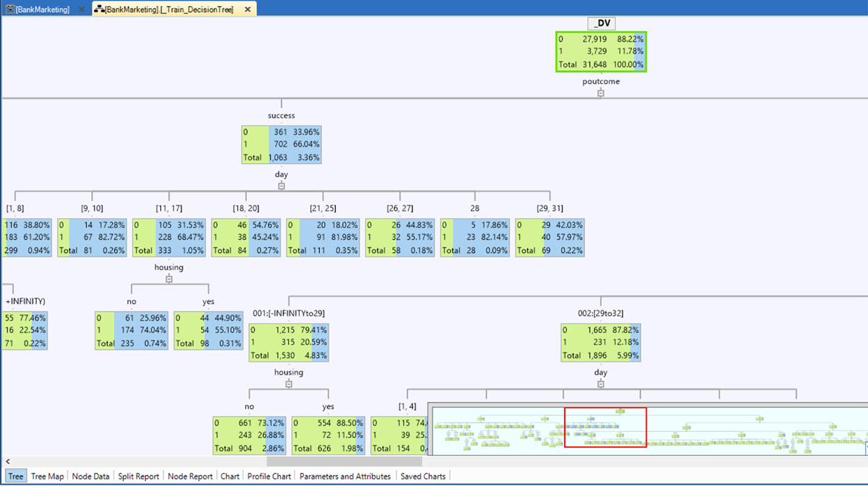The height and width of the screenshot is (488, 868).
Task: View the Split Report tab
Action: click(x=138, y=476)
